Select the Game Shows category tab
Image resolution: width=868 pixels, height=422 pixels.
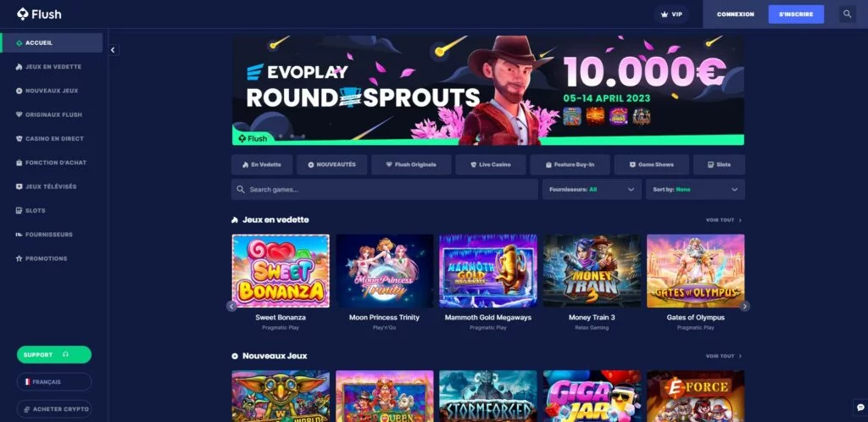[651, 165]
